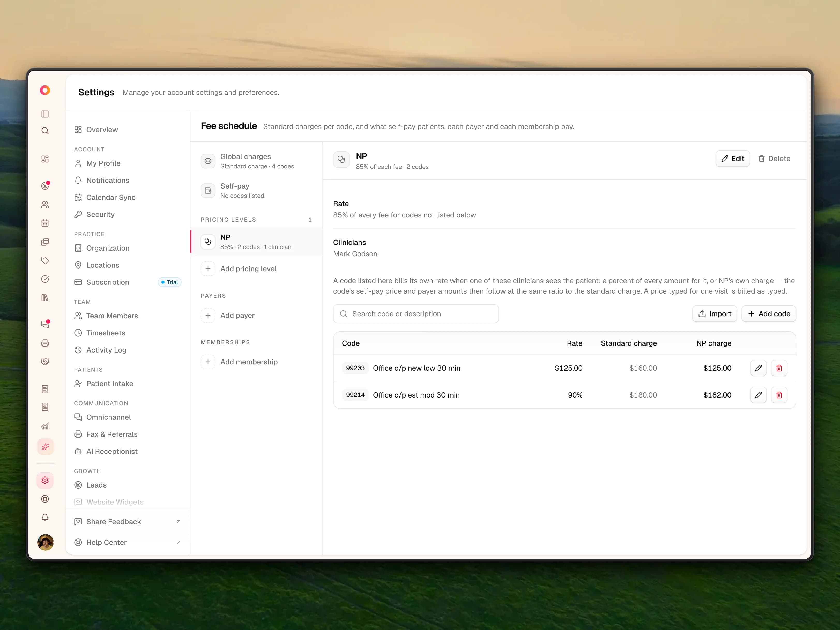
Task: Click the Edit button for NP
Action: [733, 159]
